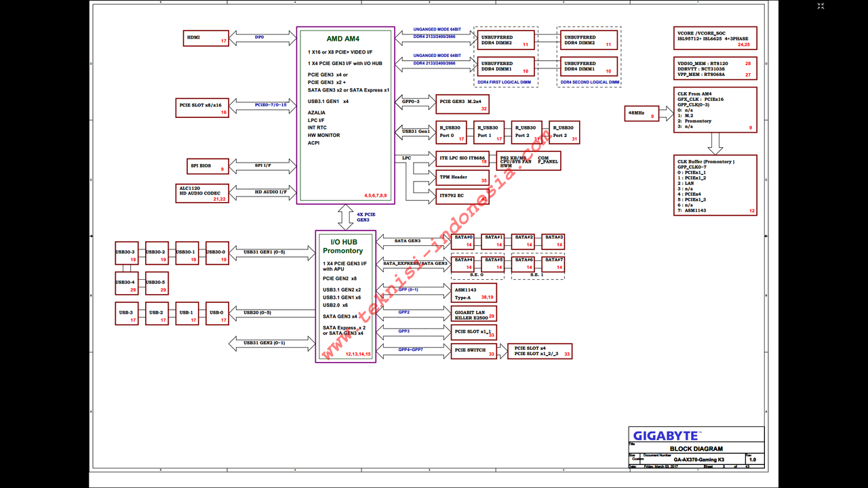Click the SATA#4 block
868x488 pixels.
(462, 264)
